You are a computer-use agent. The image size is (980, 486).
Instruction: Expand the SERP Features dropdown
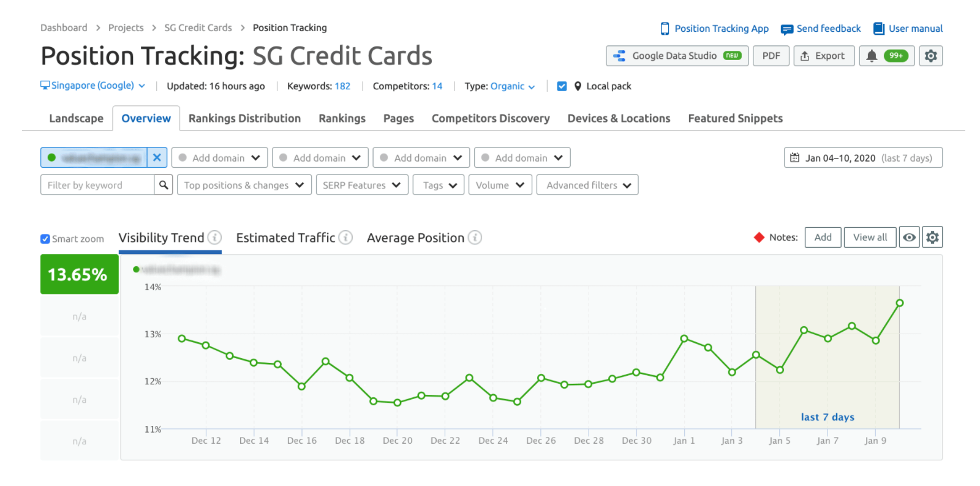pos(361,185)
